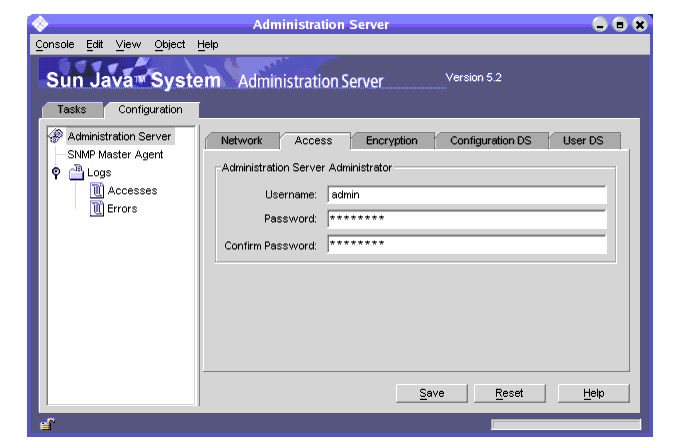Select Accesses in the tree

click(x=132, y=190)
